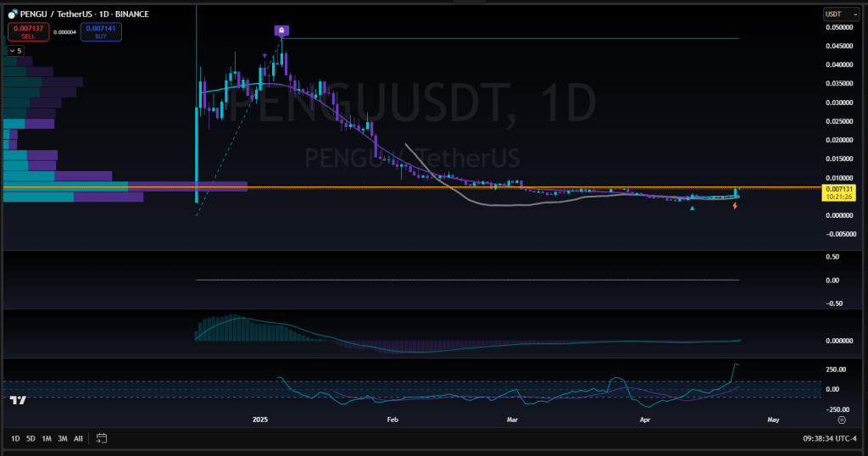The height and width of the screenshot is (456, 868).
Task: Collapse the indicator legend showing 5
Action: 15,51
